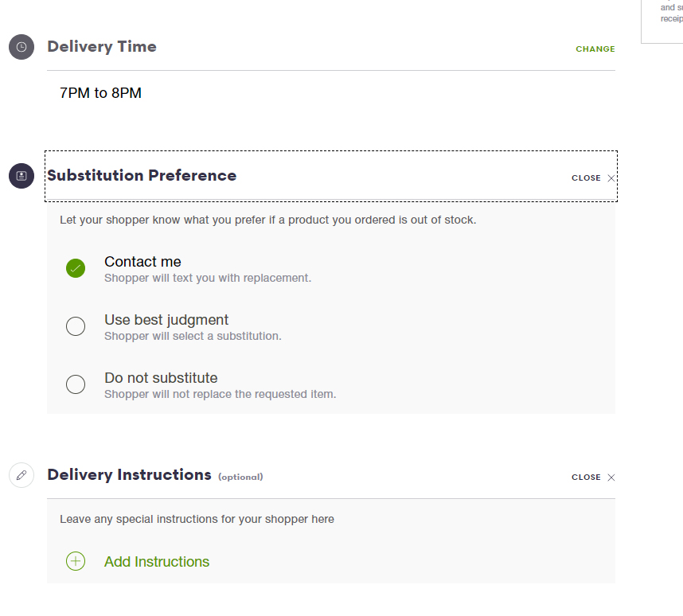Select the Contact me green checkmark option
The width and height of the screenshot is (683, 616).
point(76,268)
